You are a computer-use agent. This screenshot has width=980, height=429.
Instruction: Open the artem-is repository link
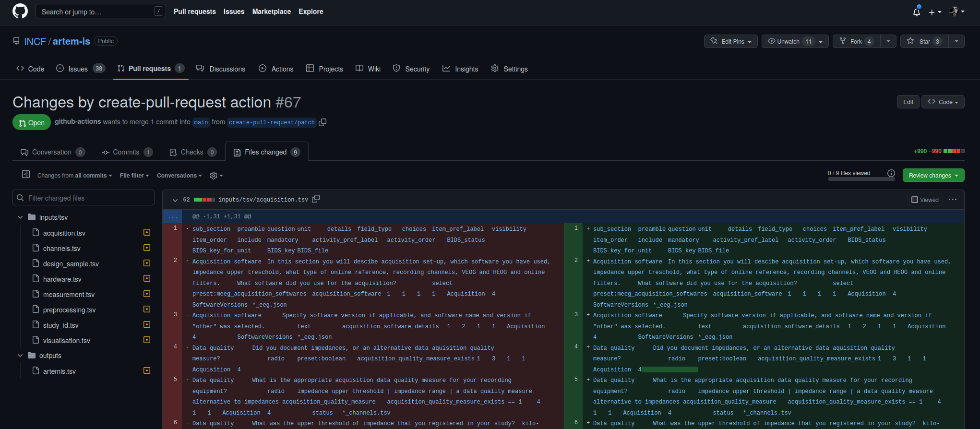pyautogui.click(x=72, y=41)
